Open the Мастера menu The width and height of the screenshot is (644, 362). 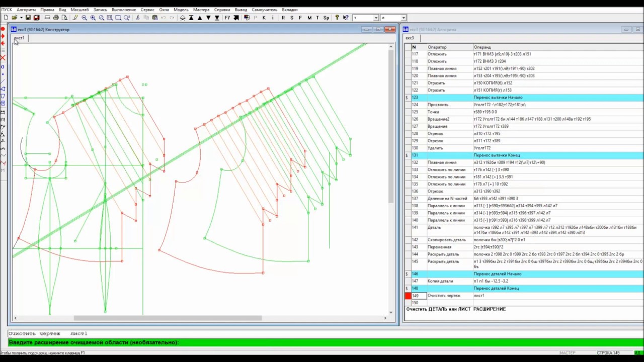pyautogui.click(x=201, y=10)
